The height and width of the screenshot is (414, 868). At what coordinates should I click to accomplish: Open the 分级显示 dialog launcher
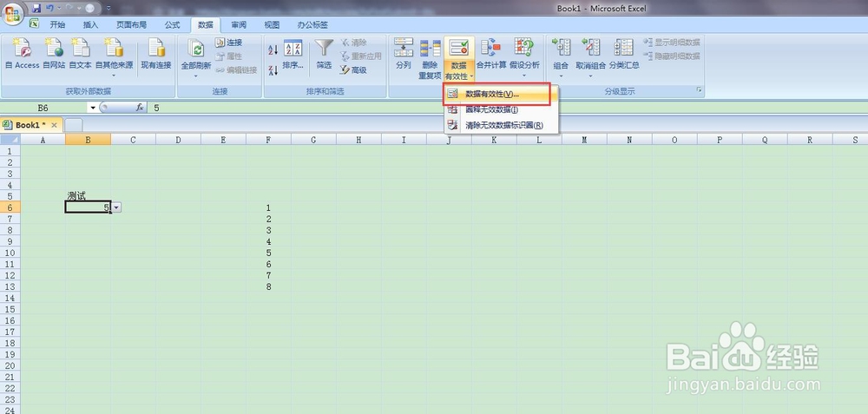[x=699, y=89]
